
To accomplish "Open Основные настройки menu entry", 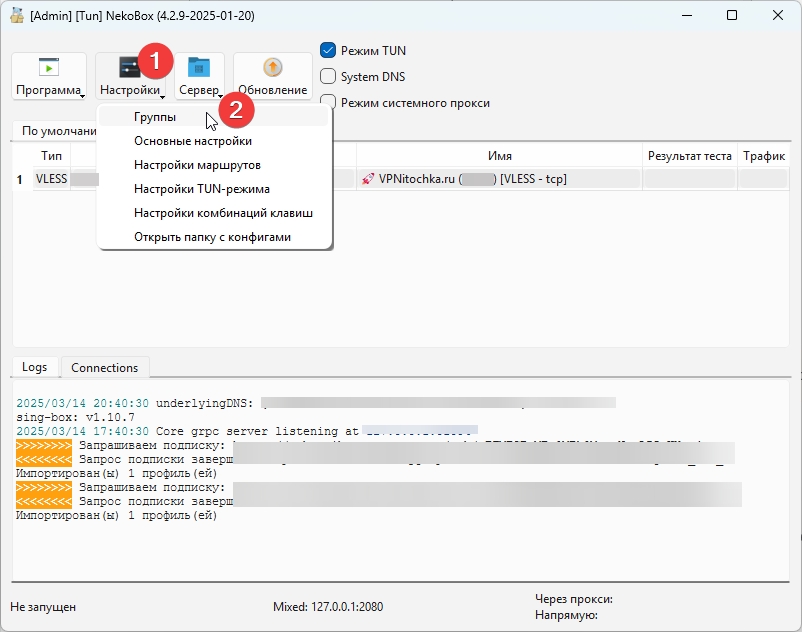I will pyautogui.click(x=193, y=141).
